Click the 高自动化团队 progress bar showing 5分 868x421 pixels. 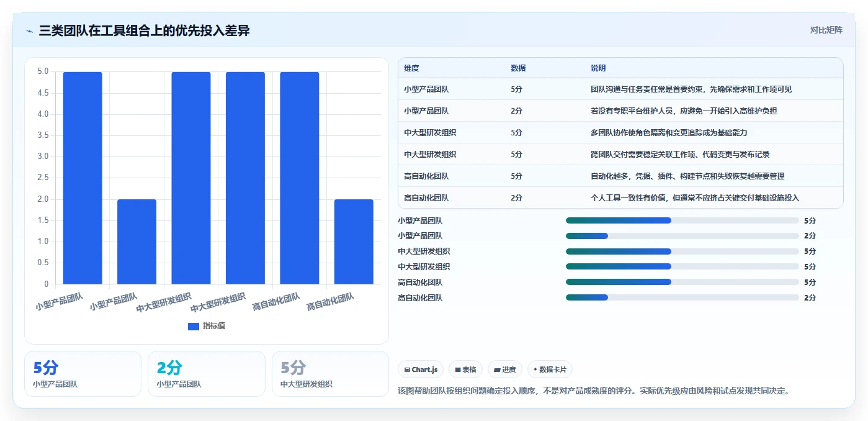[x=682, y=283]
